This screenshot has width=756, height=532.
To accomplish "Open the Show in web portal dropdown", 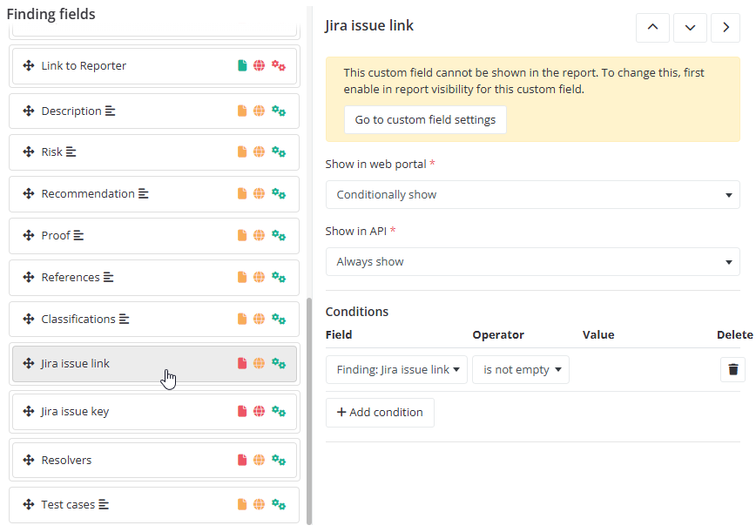I will click(533, 195).
